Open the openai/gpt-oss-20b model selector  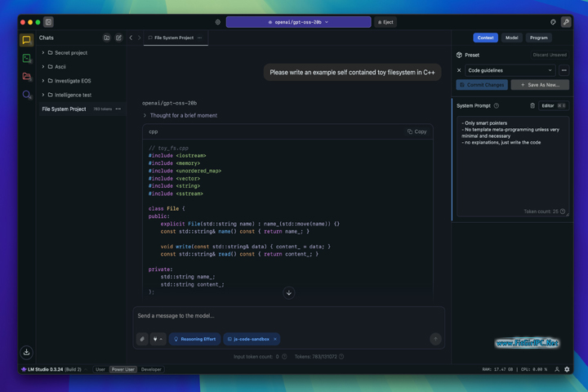298,22
